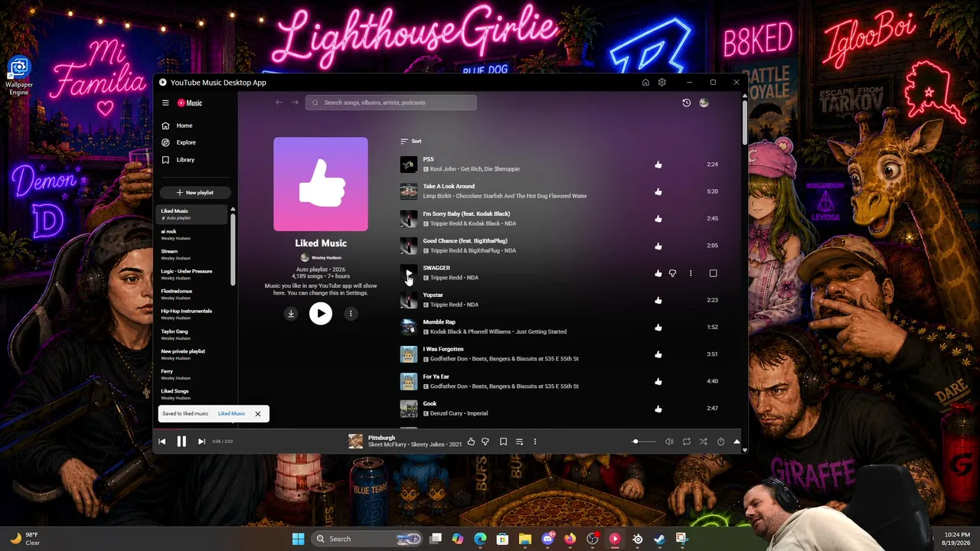980x551 pixels.
Task: Launch Steam from the taskbar
Action: [x=659, y=539]
